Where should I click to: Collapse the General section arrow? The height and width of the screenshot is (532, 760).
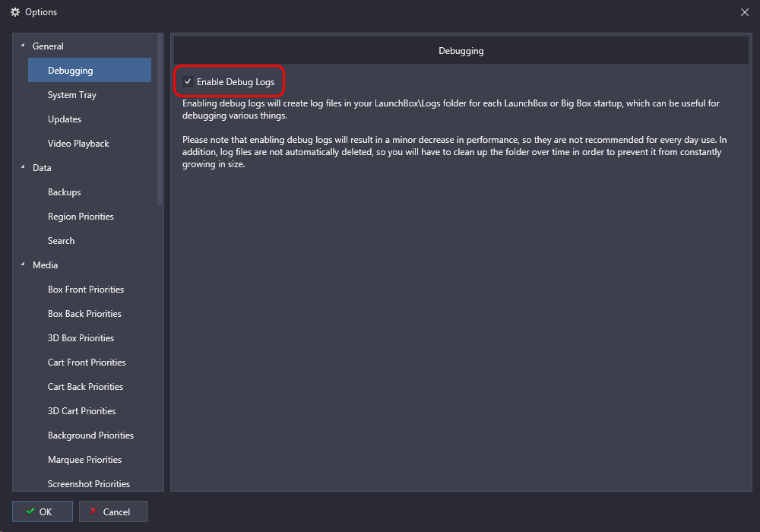[x=23, y=45]
